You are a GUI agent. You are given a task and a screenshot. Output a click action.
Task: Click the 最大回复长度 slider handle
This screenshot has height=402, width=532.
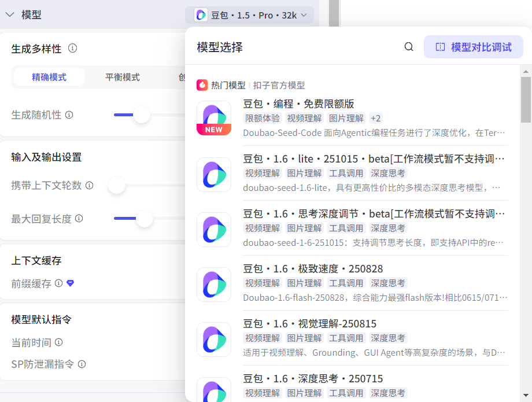[x=145, y=219]
